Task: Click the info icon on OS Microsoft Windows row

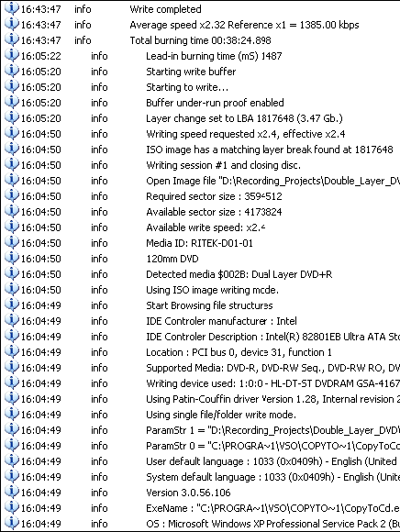Action: pos(12,524)
